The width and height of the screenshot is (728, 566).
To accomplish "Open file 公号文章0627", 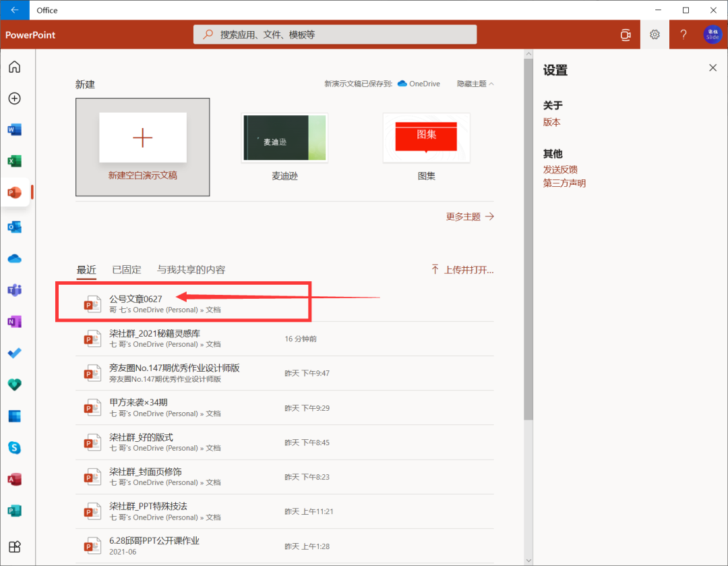I will point(284,304).
